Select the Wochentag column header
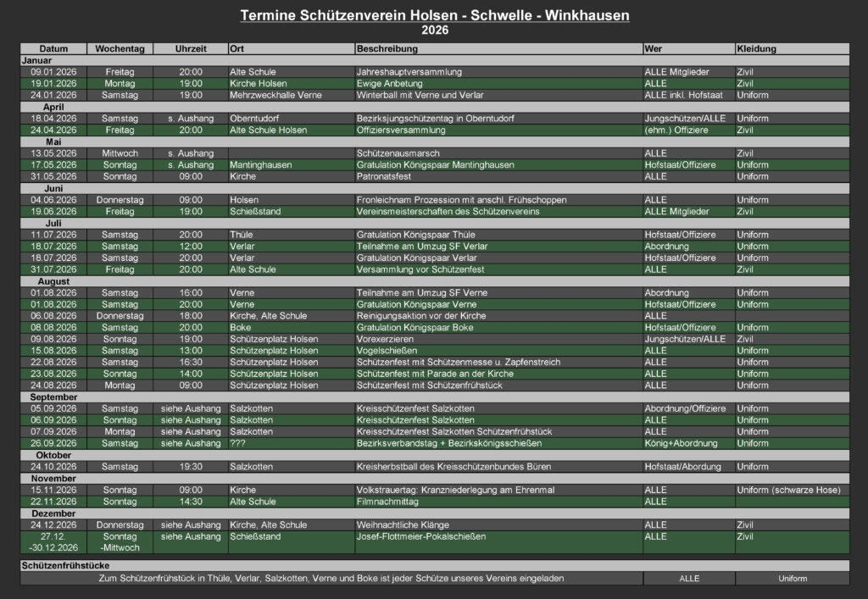This screenshot has height=599, width=868. 120,48
